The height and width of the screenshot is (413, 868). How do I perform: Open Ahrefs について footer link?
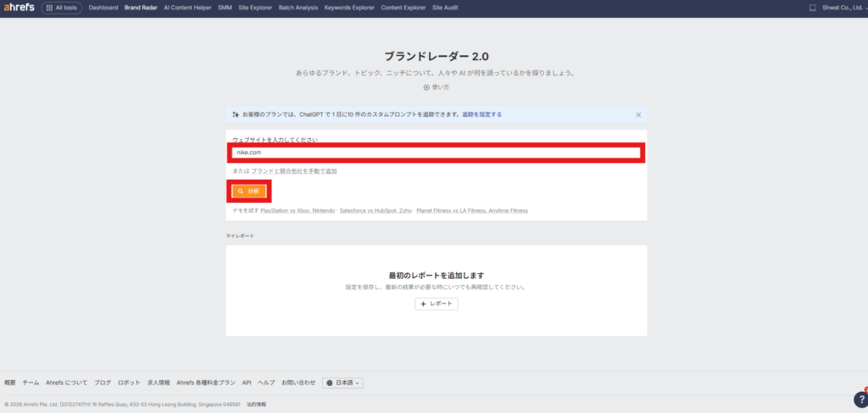(66, 382)
